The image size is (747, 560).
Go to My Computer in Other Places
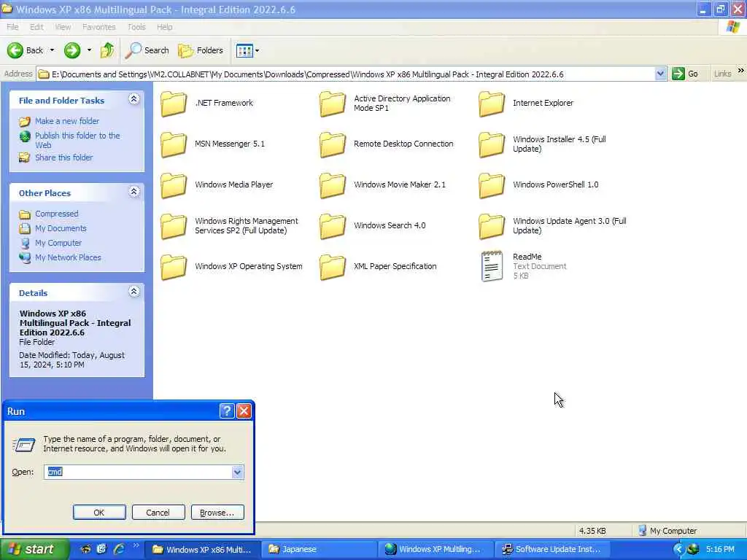(58, 243)
